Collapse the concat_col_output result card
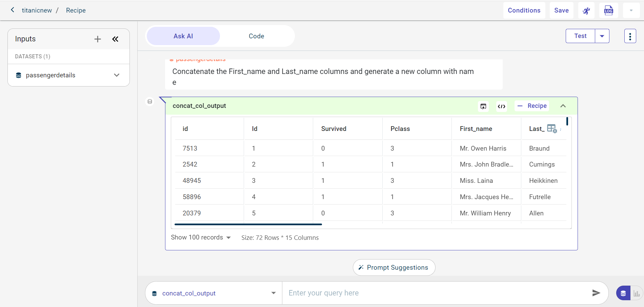The height and width of the screenshot is (307, 644). [563, 106]
